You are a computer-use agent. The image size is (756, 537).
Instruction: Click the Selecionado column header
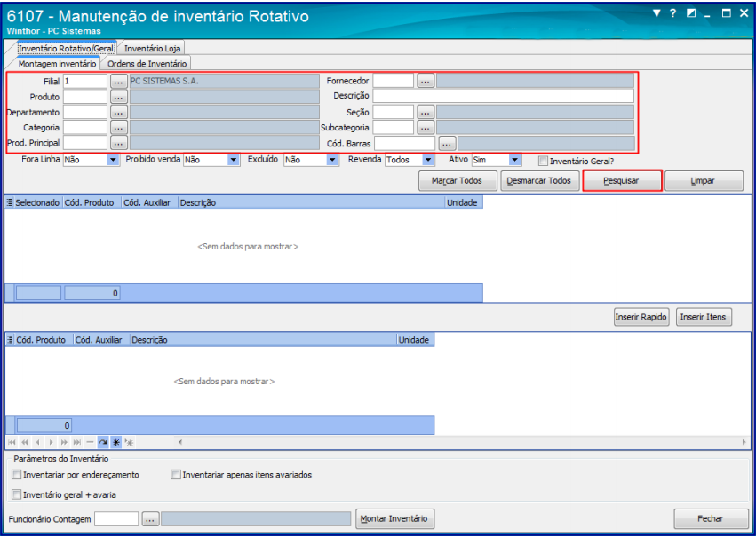(x=37, y=202)
